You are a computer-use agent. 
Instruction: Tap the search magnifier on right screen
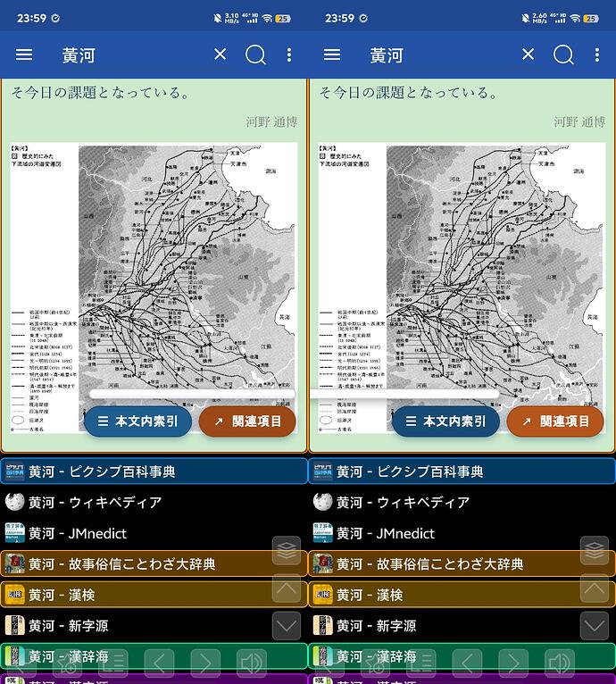pos(563,55)
